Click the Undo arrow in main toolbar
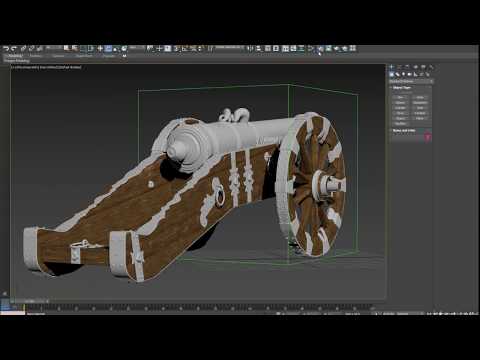 (6, 49)
